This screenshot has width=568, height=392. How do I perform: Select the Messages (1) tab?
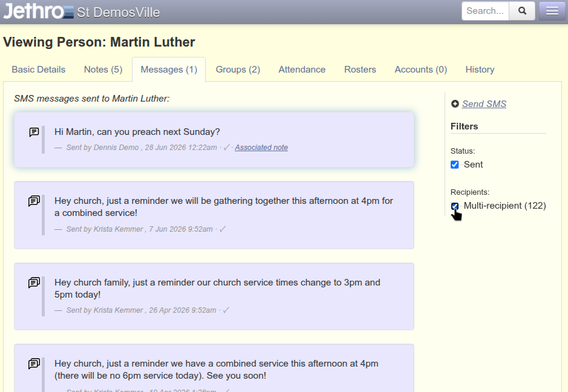point(169,70)
